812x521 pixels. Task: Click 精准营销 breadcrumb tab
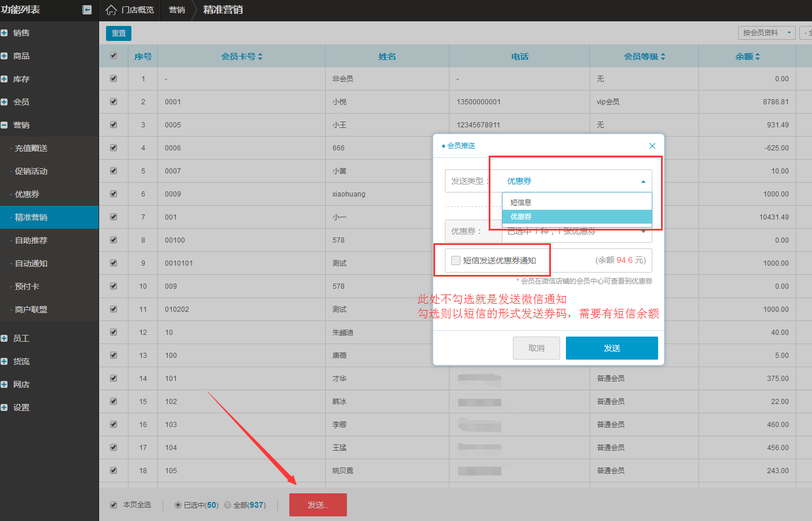click(x=223, y=10)
